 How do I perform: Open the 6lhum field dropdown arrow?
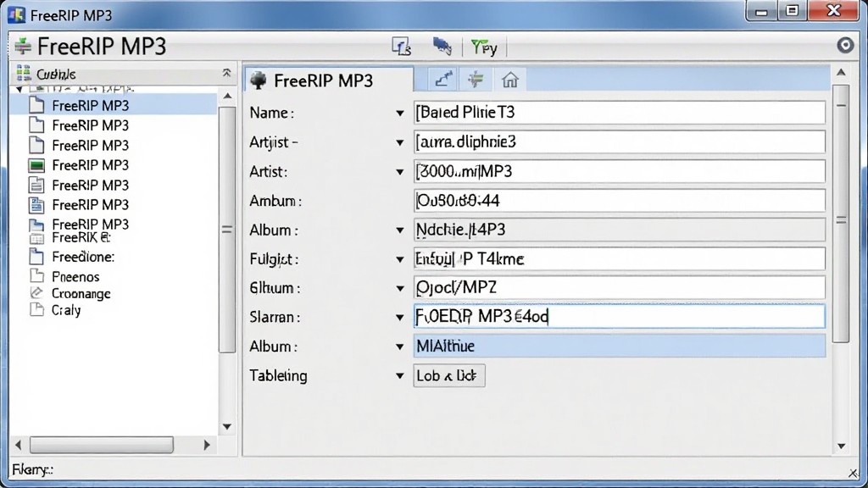click(400, 288)
